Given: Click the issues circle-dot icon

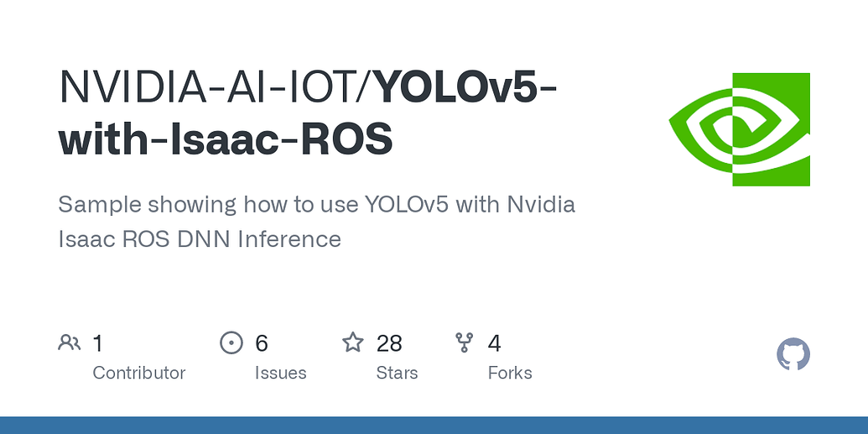Looking at the screenshot, I should tap(231, 342).
